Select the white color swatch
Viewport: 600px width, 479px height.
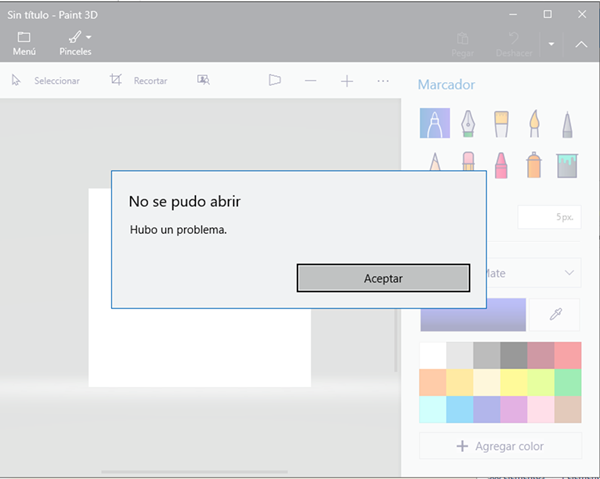(x=433, y=355)
